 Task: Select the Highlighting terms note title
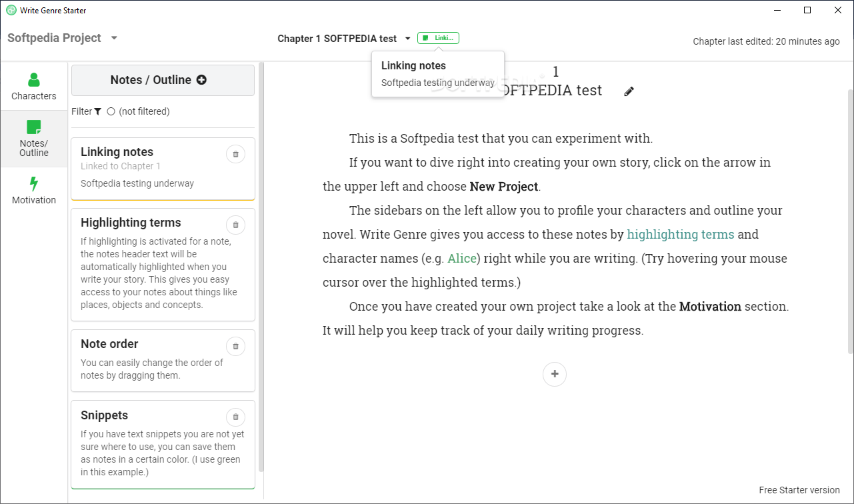point(131,223)
